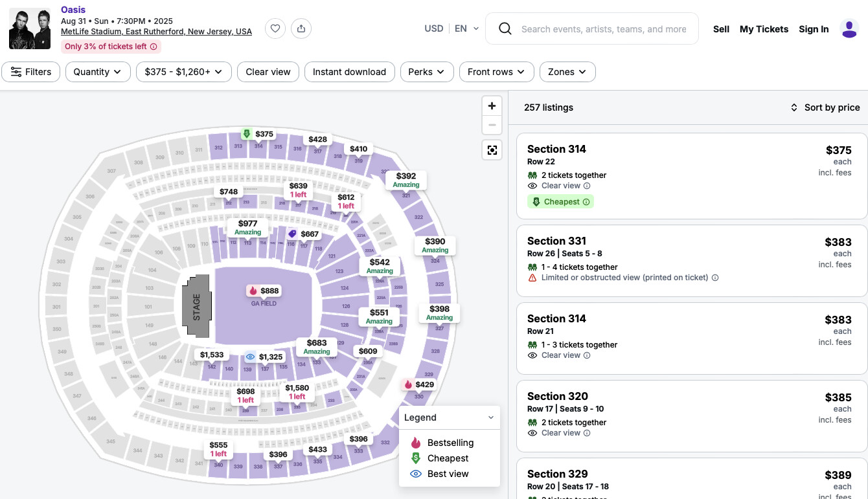Click the search magnifier icon

(x=505, y=28)
